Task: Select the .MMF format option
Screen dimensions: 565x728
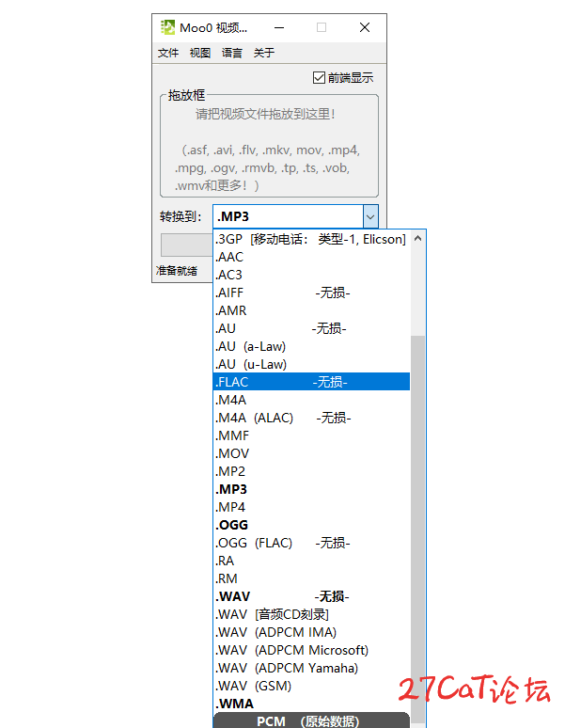Action: tap(311, 435)
